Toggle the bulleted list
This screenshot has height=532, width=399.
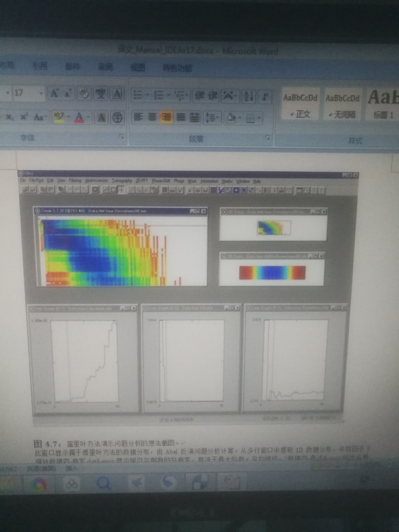tap(138, 95)
